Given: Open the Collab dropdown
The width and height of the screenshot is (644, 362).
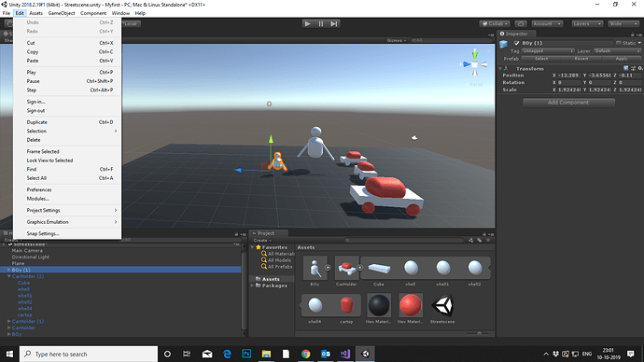Looking at the screenshot, I should click(495, 24).
